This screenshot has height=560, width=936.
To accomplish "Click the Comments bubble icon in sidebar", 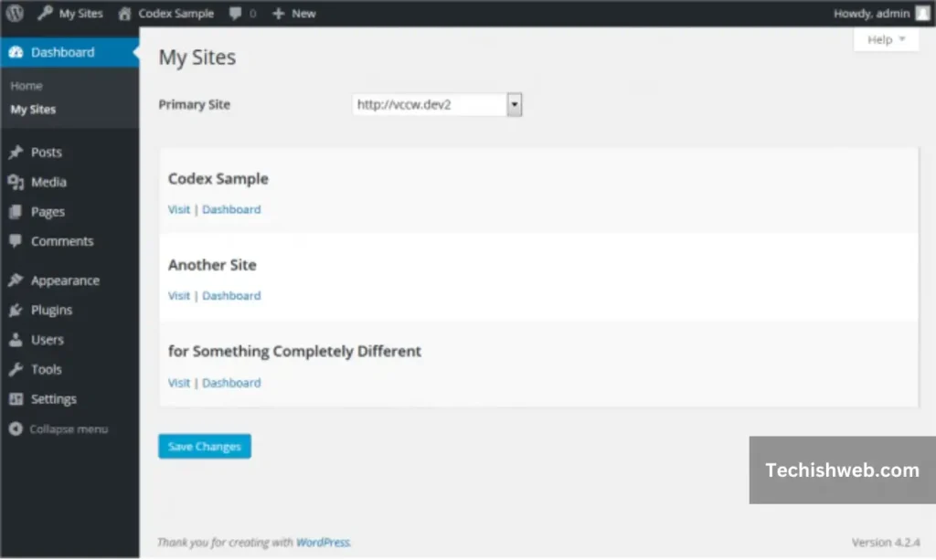I will [x=16, y=241].
